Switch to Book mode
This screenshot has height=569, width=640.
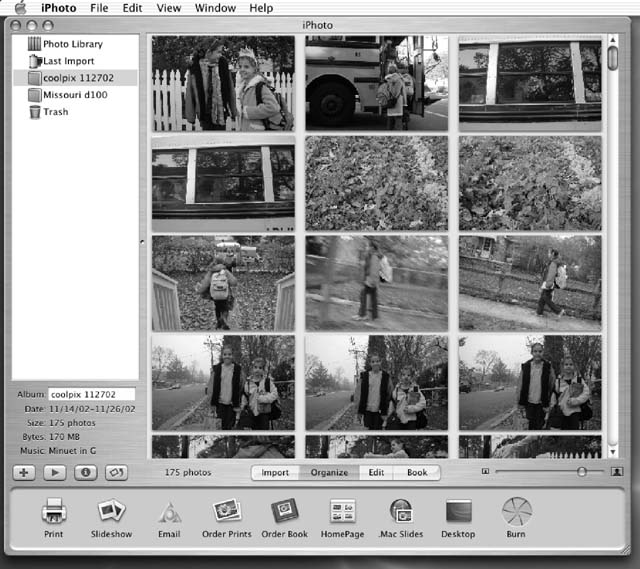[x=417, y=473]
